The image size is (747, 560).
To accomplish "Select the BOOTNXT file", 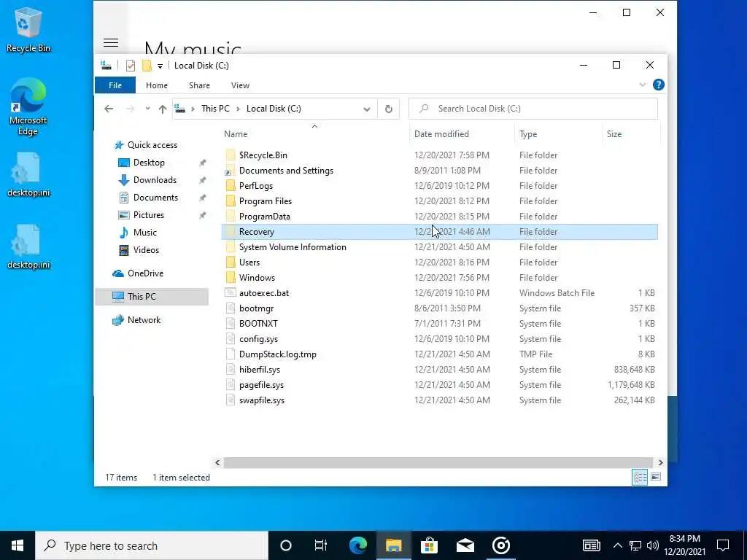I will [x=258, y=323].
